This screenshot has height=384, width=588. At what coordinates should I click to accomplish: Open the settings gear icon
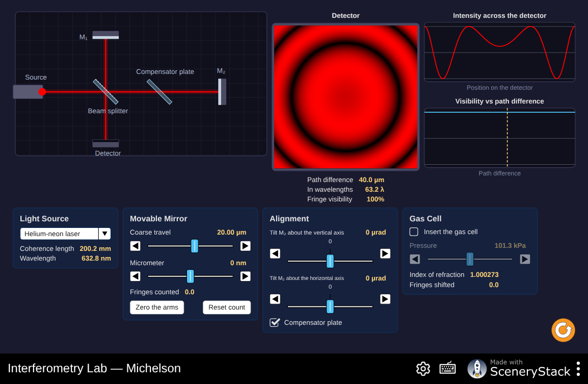click(423, 369)
